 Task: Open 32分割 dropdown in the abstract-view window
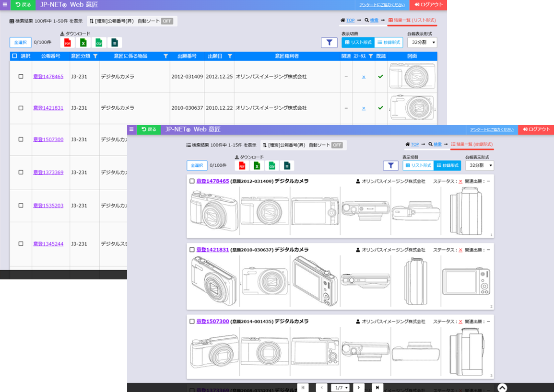point(480,165)
